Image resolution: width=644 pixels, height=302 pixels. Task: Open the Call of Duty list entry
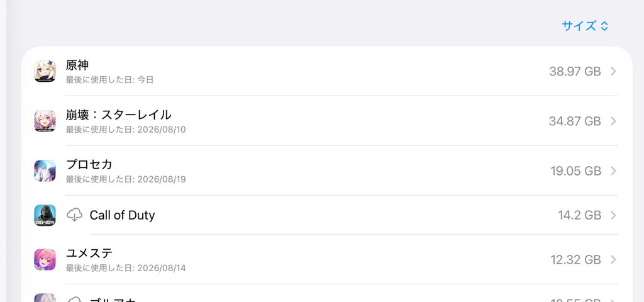coord(326,215)
